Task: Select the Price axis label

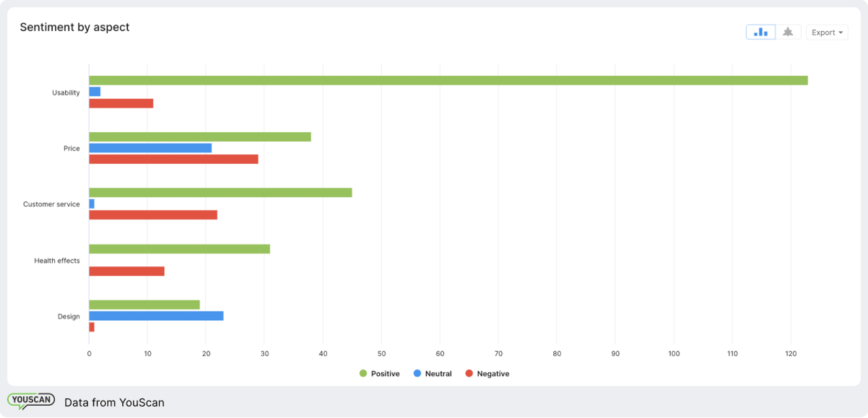Action: 72,148
